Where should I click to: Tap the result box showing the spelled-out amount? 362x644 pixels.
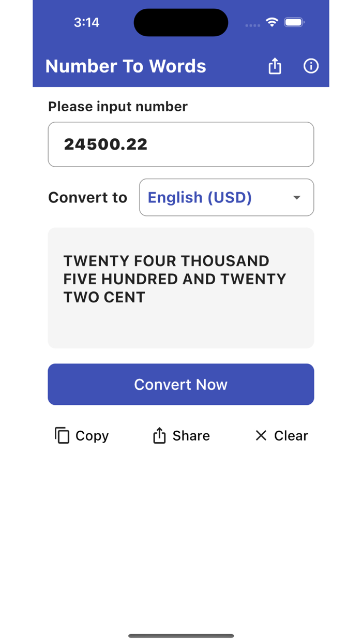coord(180,287)
